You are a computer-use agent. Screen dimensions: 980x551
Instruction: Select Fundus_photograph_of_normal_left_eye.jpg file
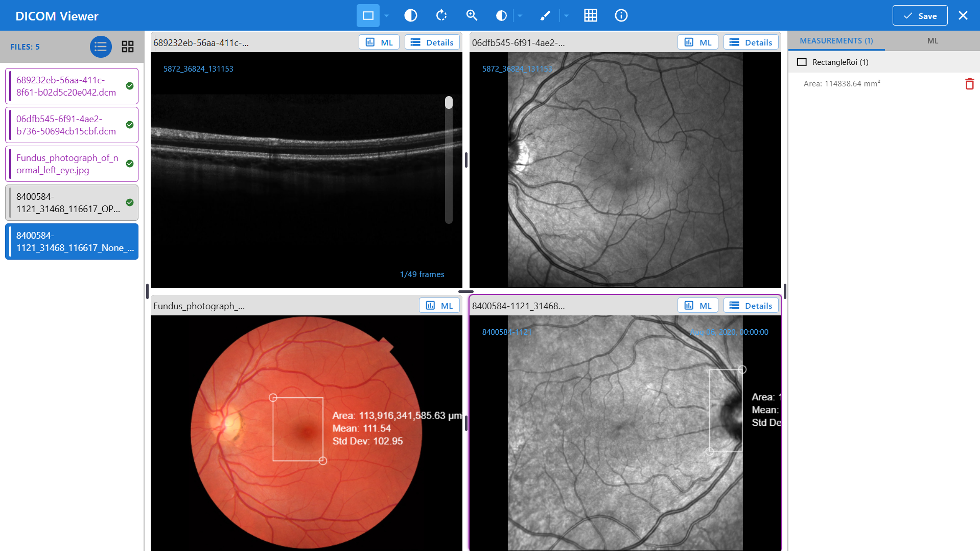[x=72, y=164]
